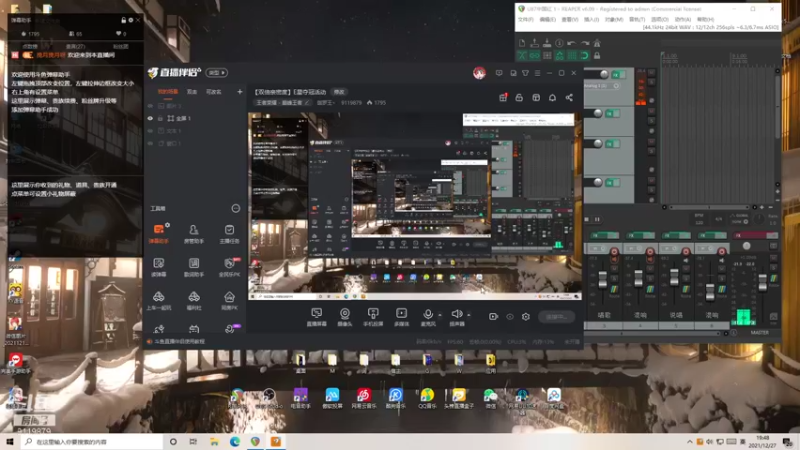
Task: Open the 主播任务 tool
Action: (x=229, y=233)
